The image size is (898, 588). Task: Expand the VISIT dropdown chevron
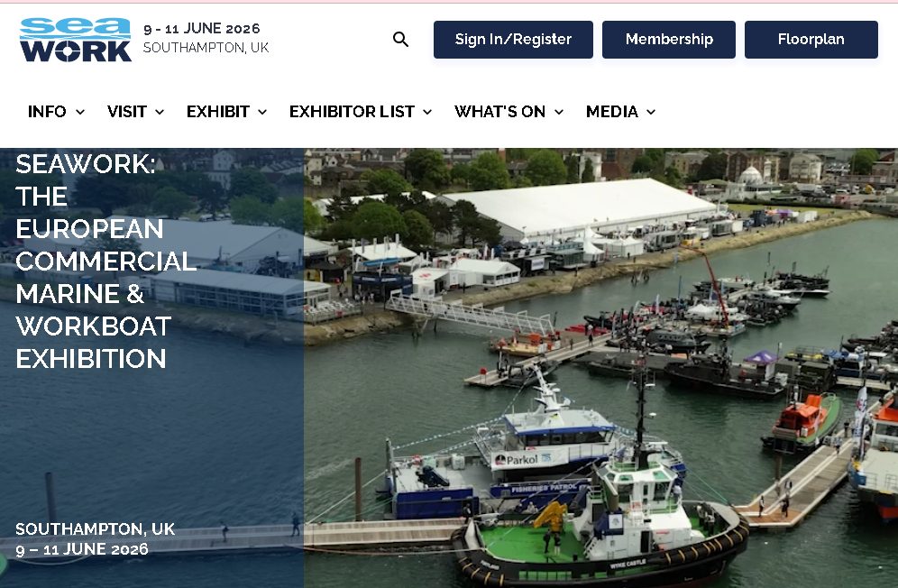[160, 112]
